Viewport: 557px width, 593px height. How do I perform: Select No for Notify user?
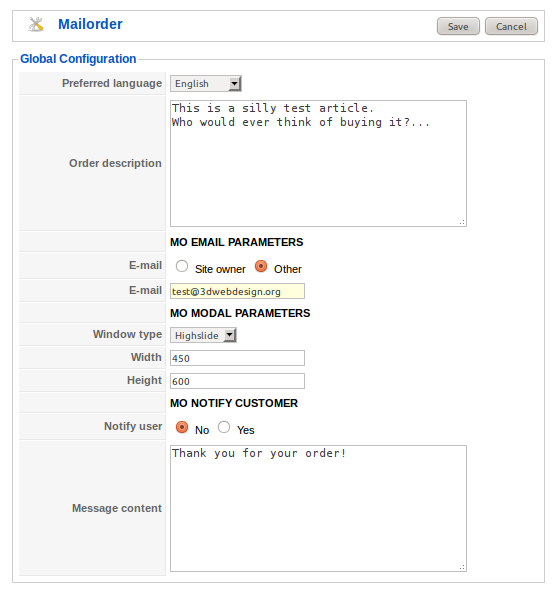coord(182,427)
